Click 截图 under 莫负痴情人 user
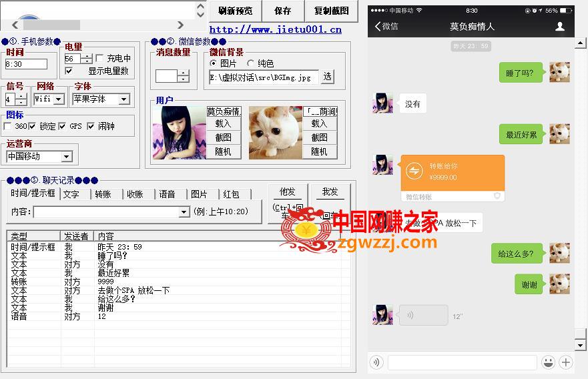This screenshot has width=588, height=379. 224,137
